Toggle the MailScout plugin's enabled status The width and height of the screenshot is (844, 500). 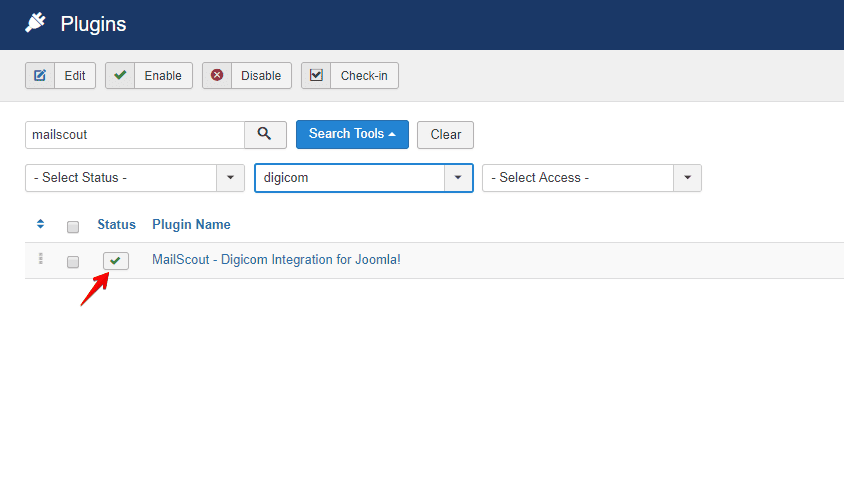pos(116,261)
